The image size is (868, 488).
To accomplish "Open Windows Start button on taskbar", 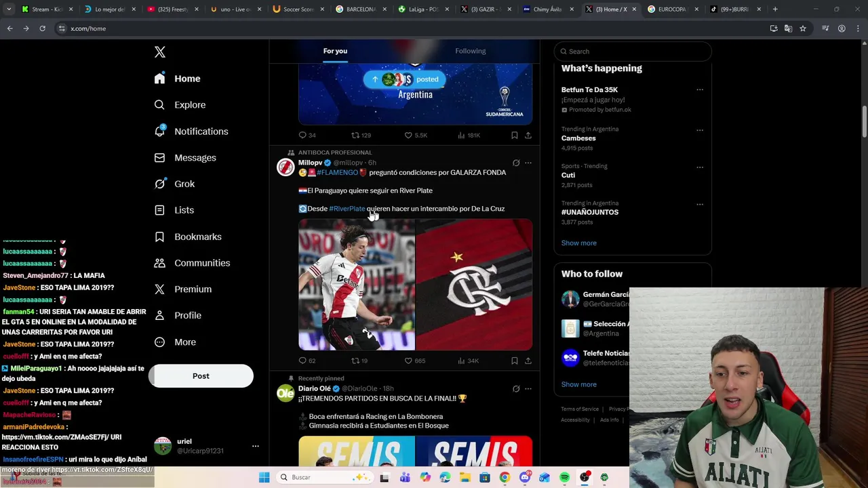I will click(x=264, y=477).
